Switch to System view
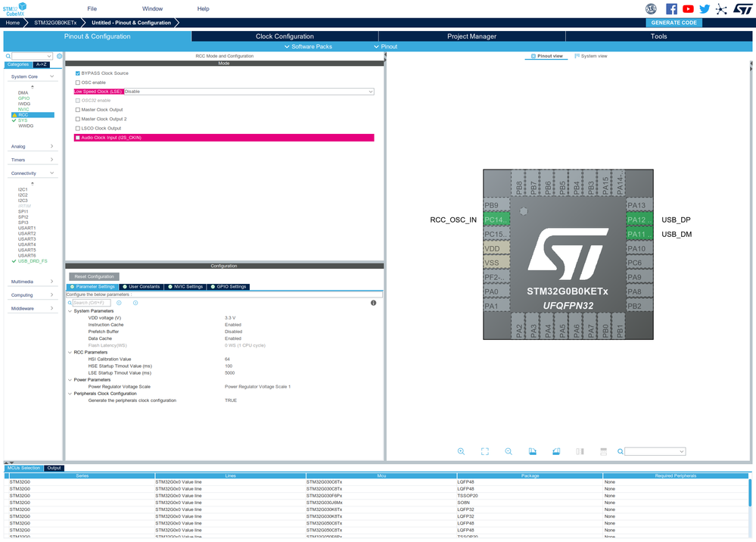The width and height of the screenshot is (756, 542). [x=591, y=56]
